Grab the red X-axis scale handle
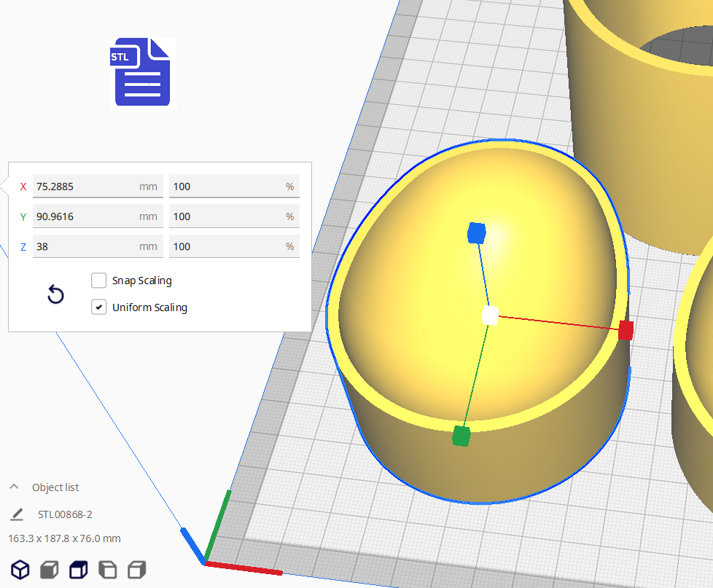The image size is (713, 588). point(626,330)
